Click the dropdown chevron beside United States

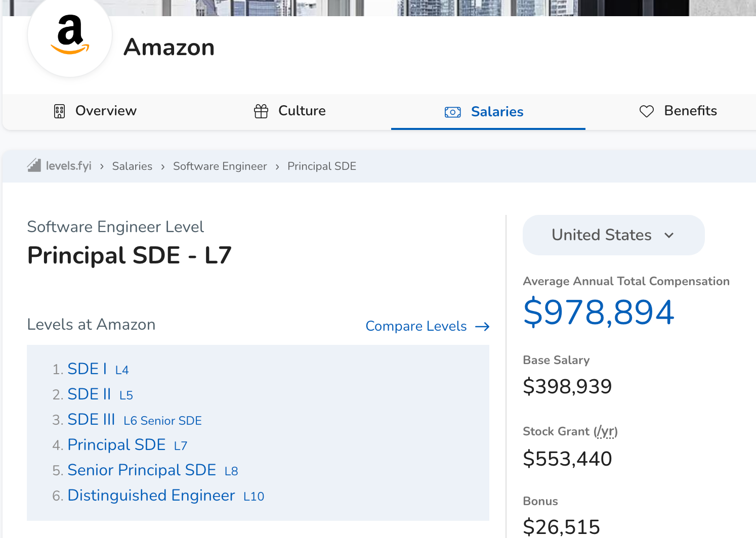coord(669,235)
